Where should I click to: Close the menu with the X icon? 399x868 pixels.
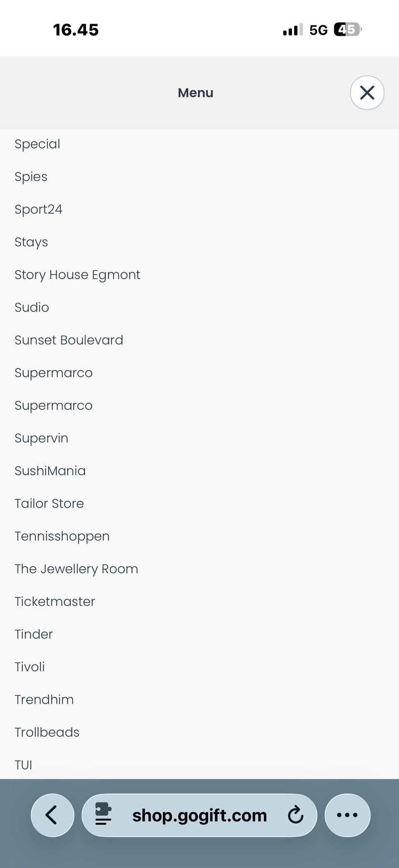coord(367,92)
